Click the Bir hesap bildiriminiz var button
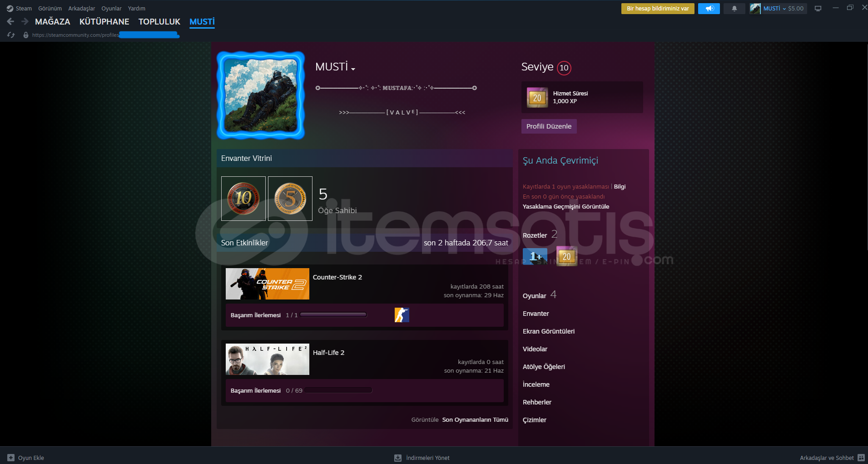Screen dimensions: 868x464 click(658, 9)
